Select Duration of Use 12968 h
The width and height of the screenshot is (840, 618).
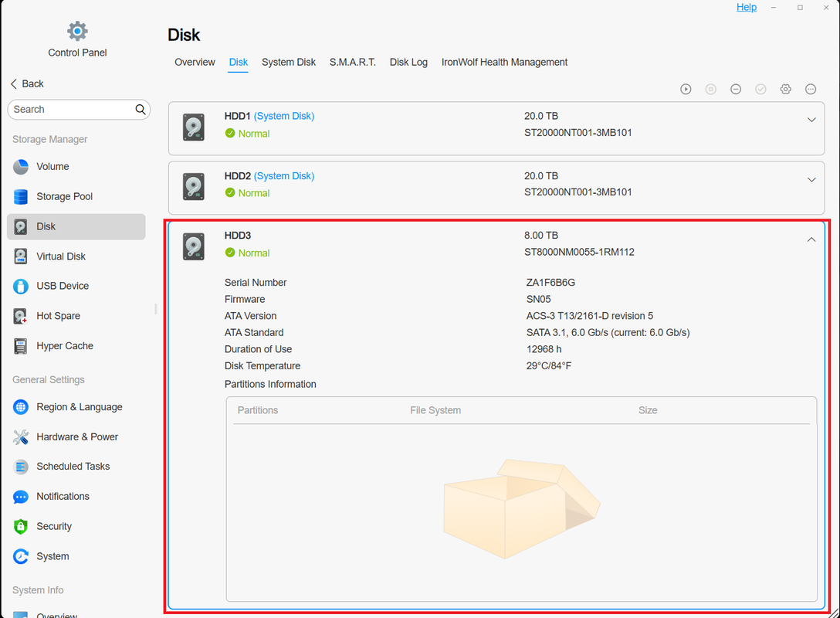(544, 349)
